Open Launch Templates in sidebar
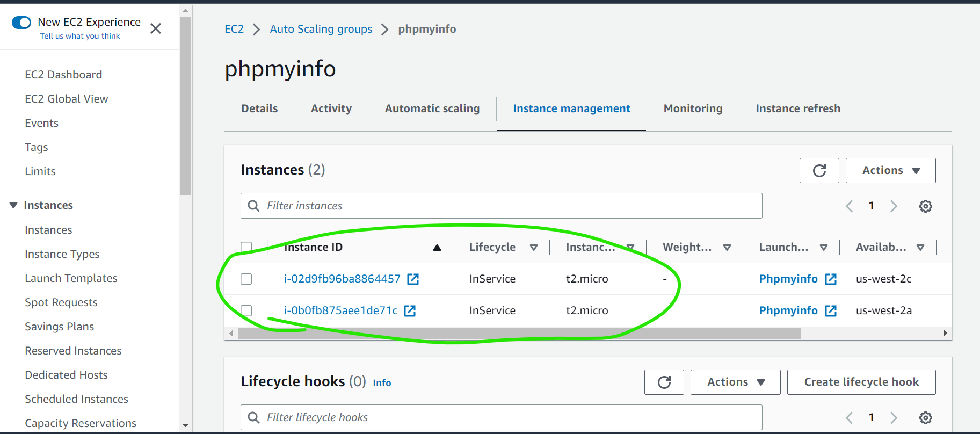The width and height of the screenshot is (980, 434). tap(71, 278)
